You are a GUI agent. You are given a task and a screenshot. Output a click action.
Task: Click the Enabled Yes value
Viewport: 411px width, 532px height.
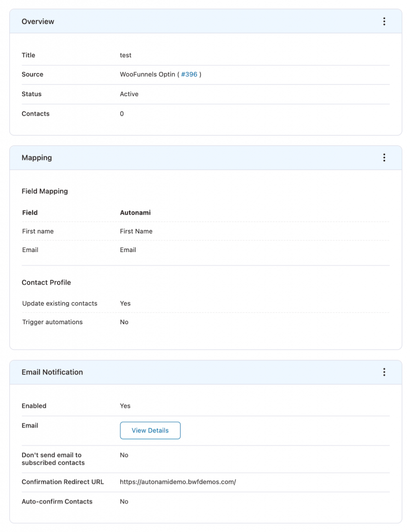125,406
